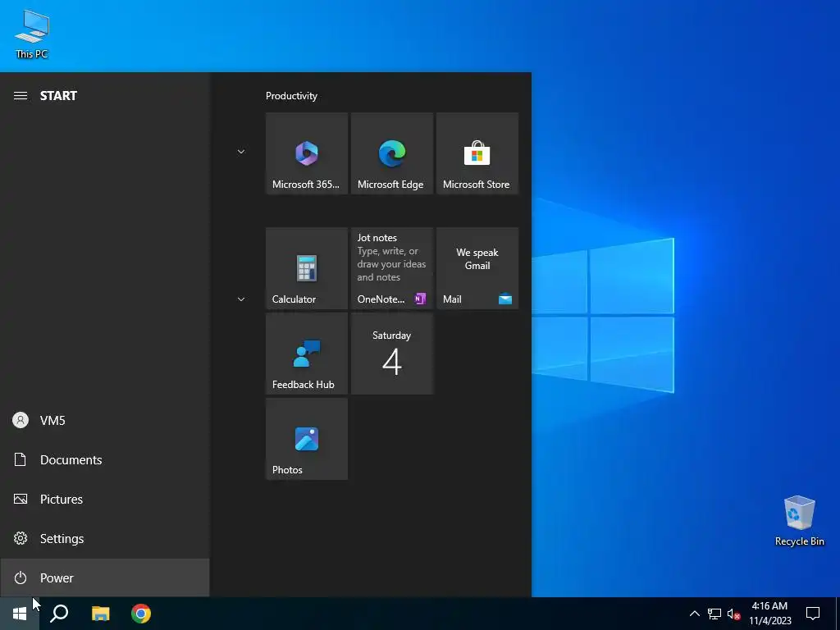Viewport: 840px width, 630px height.
Task: Click the Productivity group heading
Action: (x=291, y=96)
